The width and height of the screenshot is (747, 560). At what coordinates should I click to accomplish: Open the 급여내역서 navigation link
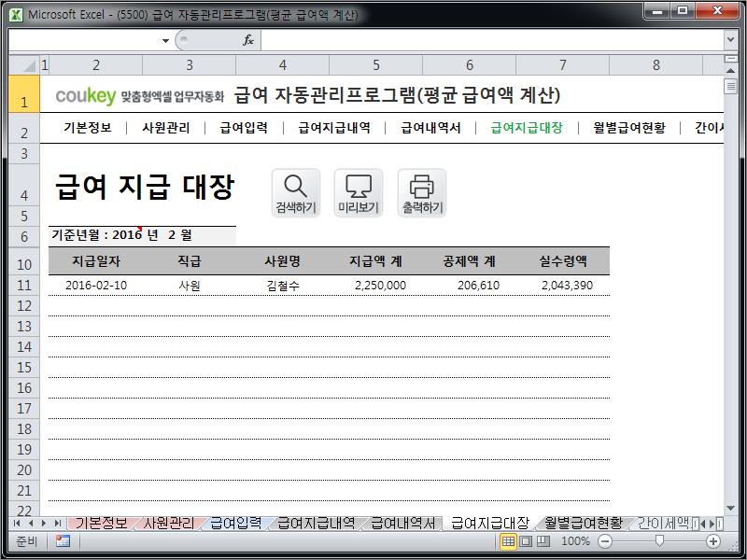[430, 128]
